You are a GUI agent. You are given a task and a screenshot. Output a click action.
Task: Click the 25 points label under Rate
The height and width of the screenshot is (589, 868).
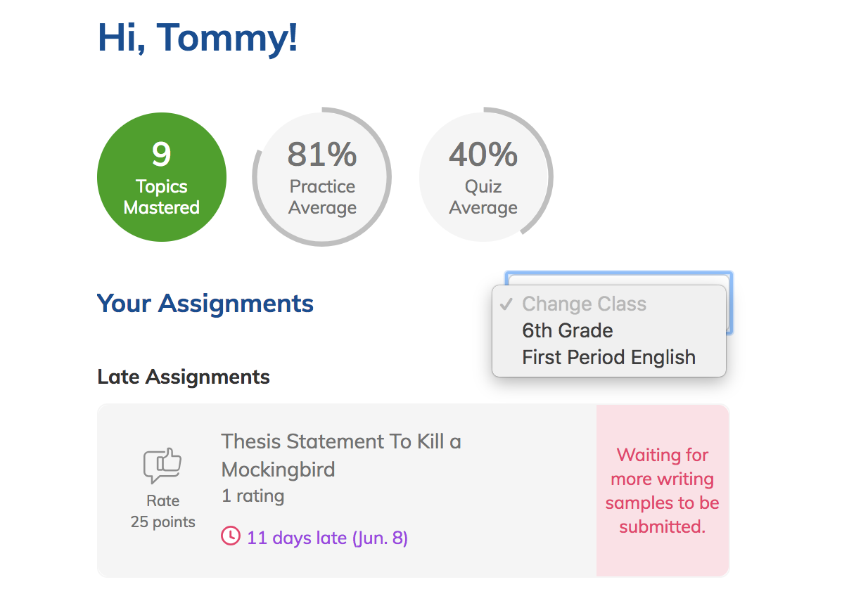163,522
